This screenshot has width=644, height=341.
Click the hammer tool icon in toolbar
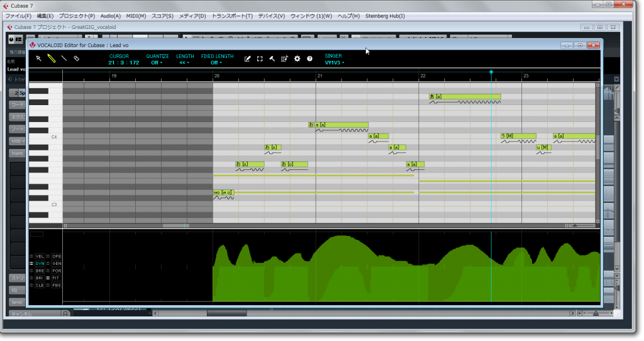pos(272,59)
